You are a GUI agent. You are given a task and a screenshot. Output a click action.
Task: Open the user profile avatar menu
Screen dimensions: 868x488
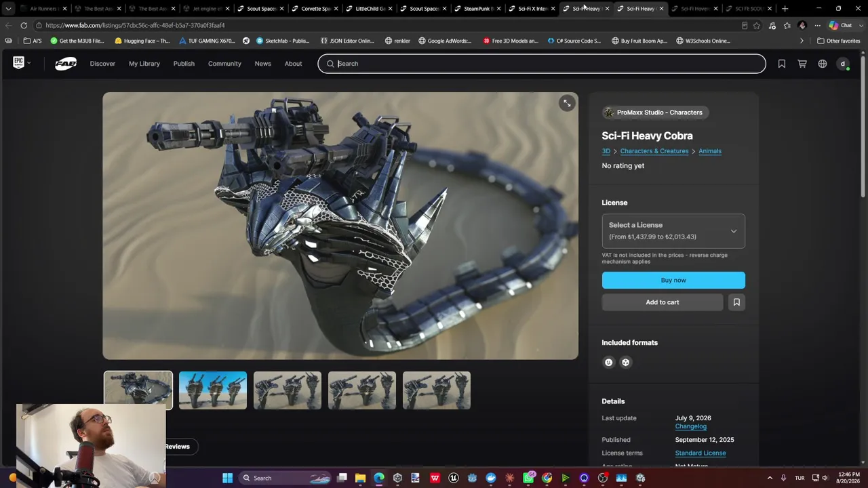(x=843, y=64)
